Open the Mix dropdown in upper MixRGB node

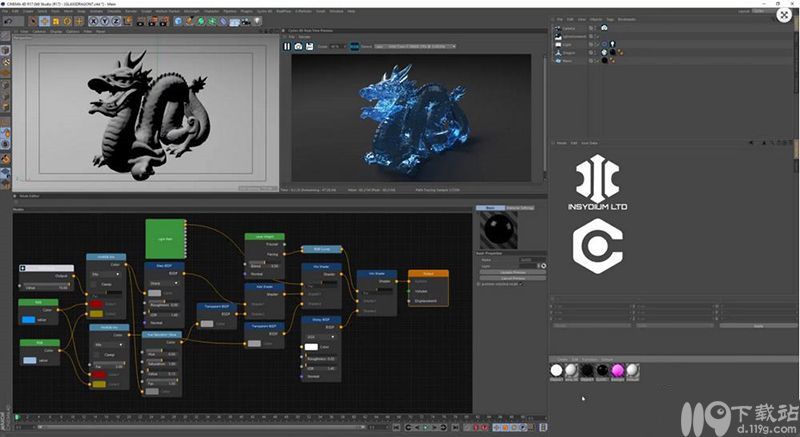click(x=106, y=274)
